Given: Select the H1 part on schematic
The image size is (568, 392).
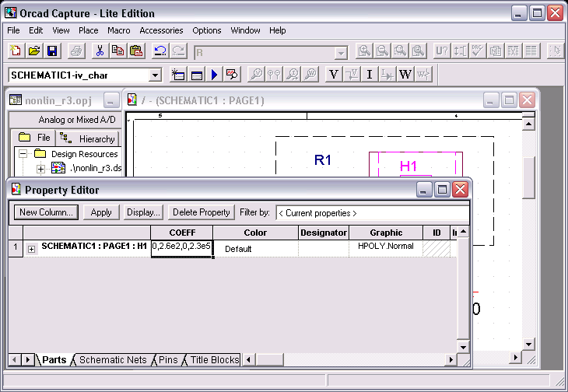Looking at the screenshot, I should 415,165.
